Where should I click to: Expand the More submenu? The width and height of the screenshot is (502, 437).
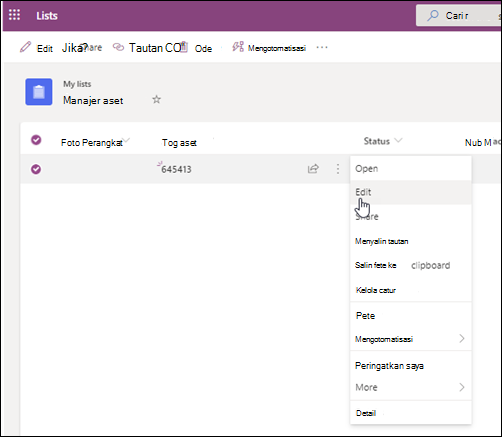(411, 387)
